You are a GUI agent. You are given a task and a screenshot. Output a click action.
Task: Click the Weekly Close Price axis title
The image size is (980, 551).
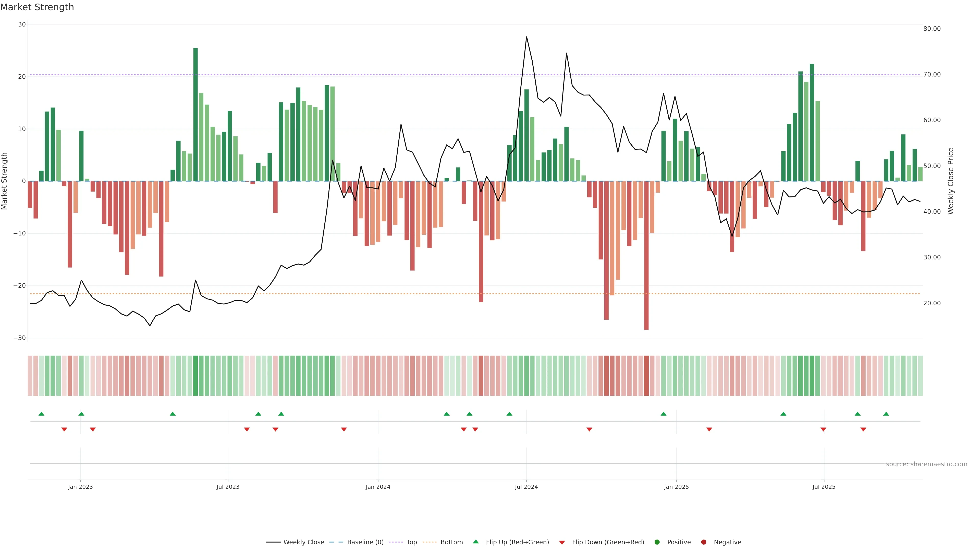click(951, 181)
